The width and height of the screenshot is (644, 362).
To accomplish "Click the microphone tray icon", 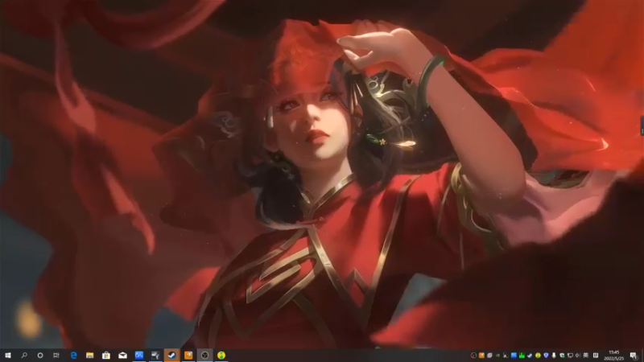I will pyautogui.click(x=554, y=356).
